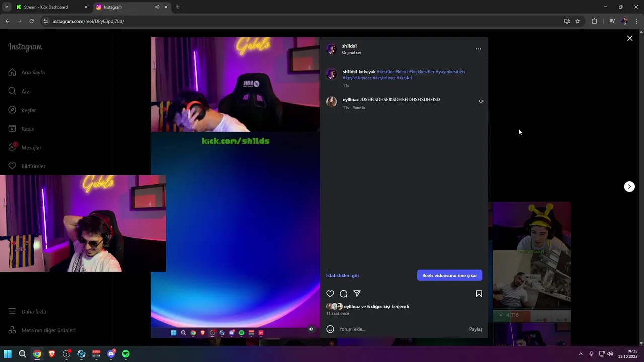Click Reels videosunu öne çıkar button
This screenshot has width=644, height=362.
(x=450, y=275)
